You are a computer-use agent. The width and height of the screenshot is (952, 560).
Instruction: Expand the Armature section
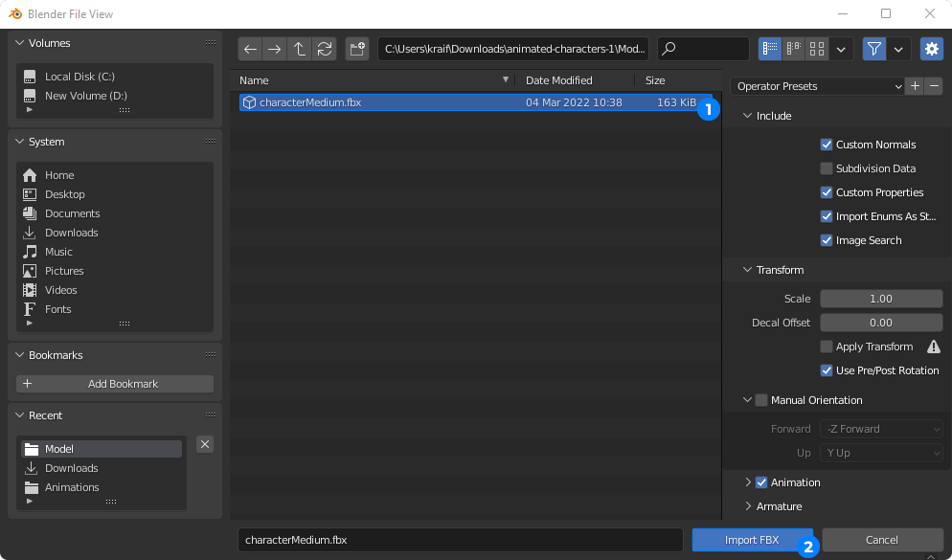tap(748, 506)
